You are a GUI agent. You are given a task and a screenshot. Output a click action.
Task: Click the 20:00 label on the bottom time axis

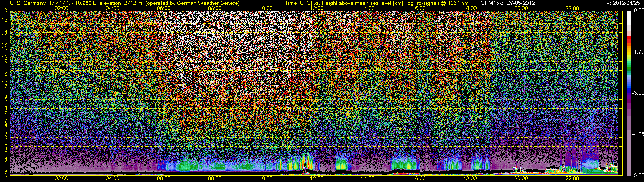521,179
